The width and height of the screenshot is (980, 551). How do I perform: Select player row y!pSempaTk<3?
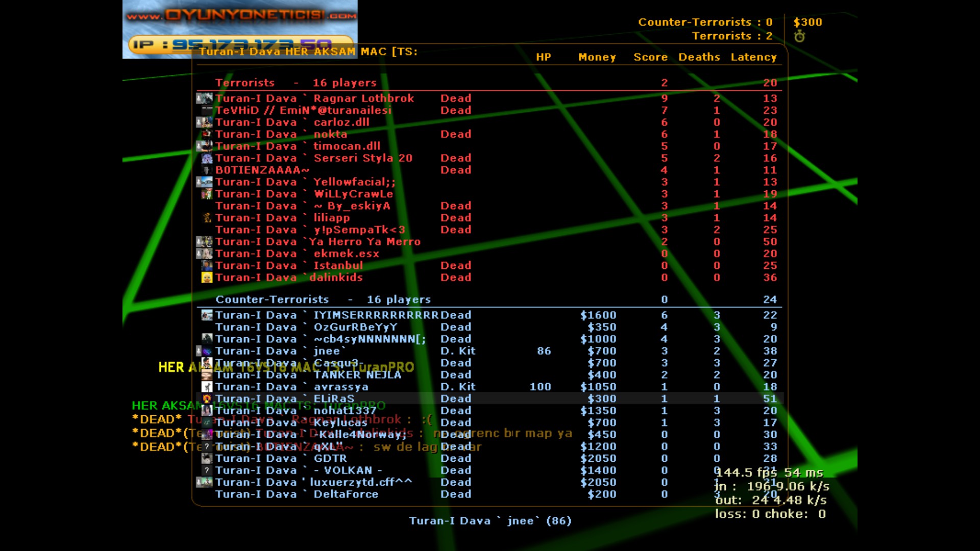pos(489,230)
